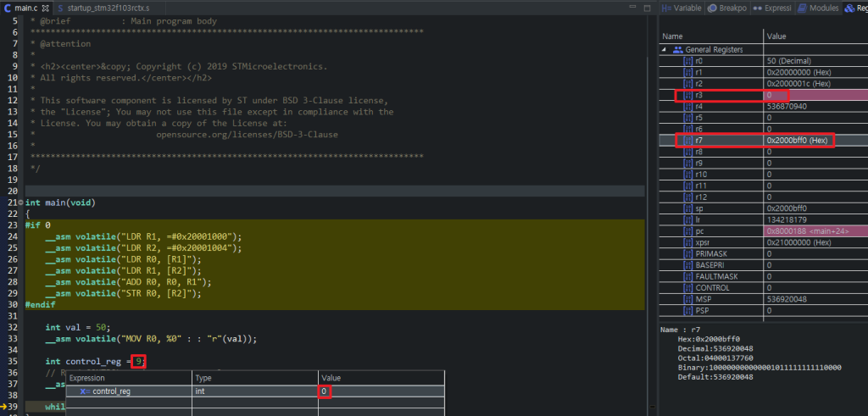Minimize the editor area

click(x=634, y=8)
